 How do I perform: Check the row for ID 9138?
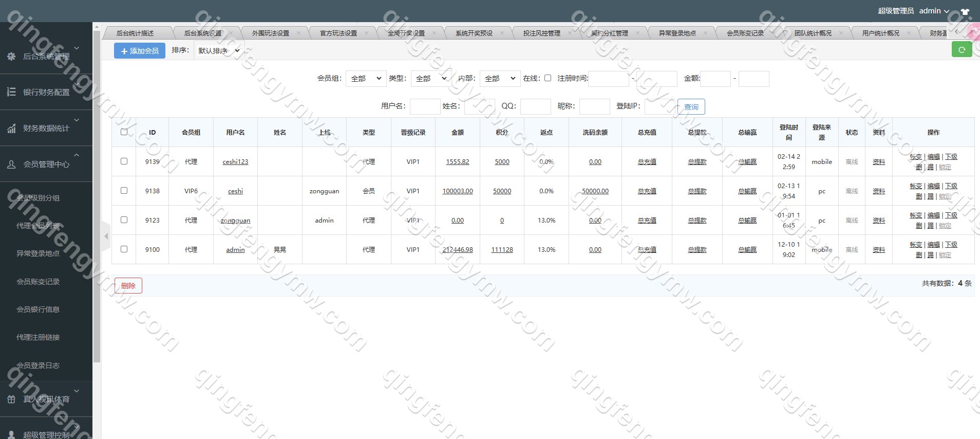[124, 190]
